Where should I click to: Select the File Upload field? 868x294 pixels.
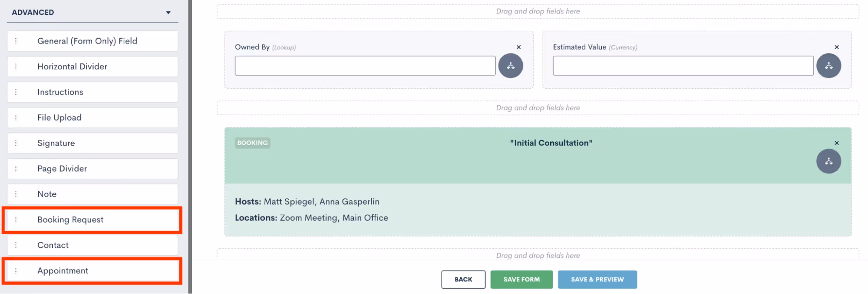(92, 117)
